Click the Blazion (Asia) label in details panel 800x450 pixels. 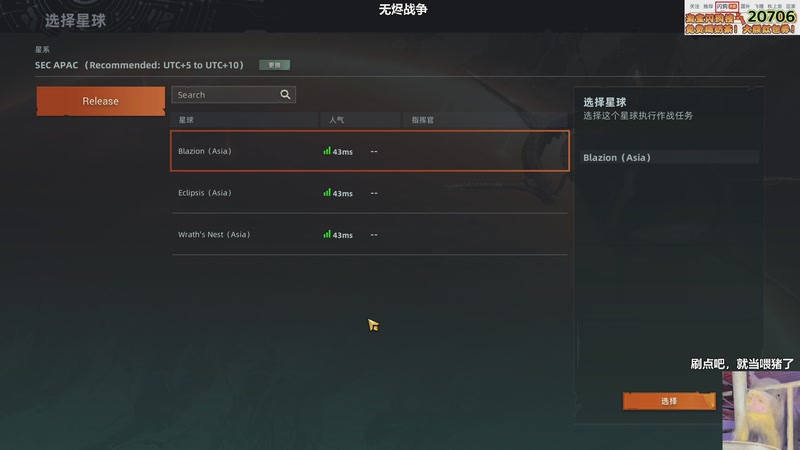click(617, 158)
